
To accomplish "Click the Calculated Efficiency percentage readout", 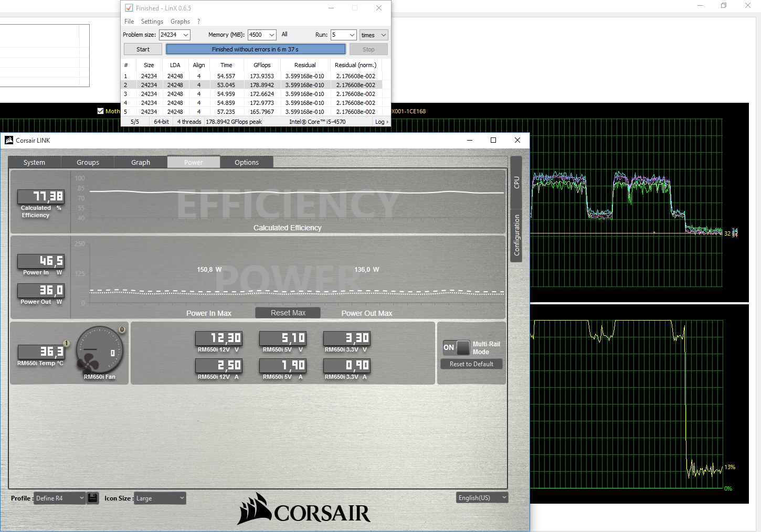I will point(41,196).
